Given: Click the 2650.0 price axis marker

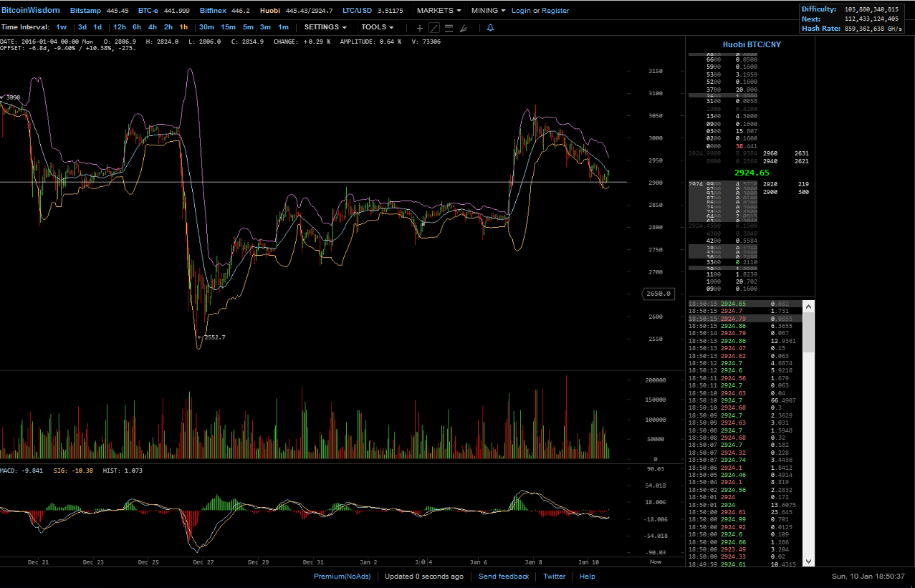Looking at the screenshot, I should click(x=657, y=294).
